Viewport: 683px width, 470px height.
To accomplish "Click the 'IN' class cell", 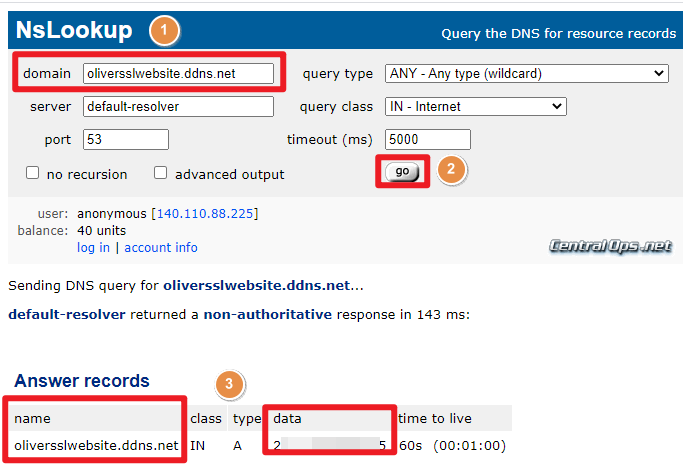I will pyautogui.click(x=197, y=446).
